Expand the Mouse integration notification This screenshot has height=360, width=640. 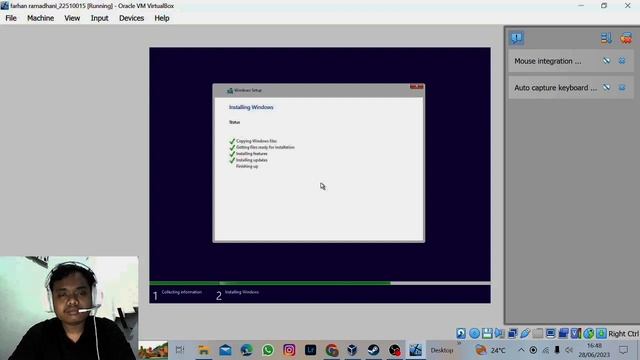pyautogui.click(x=547, y=61)
